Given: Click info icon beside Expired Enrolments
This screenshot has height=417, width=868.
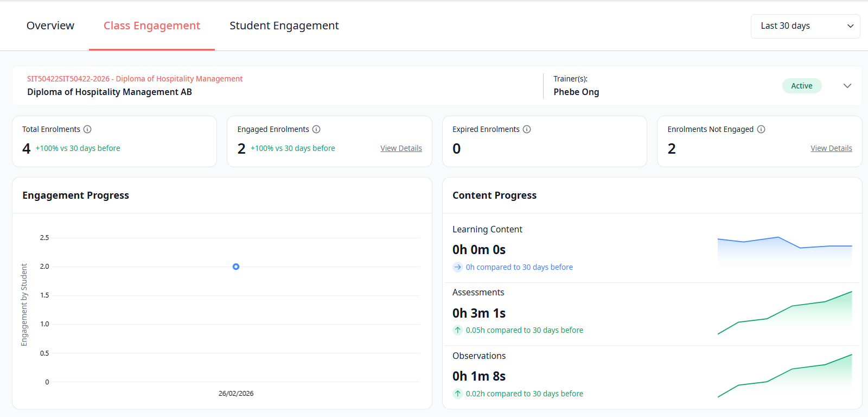Looking at the screenshot, I should [x=527, y=129].
